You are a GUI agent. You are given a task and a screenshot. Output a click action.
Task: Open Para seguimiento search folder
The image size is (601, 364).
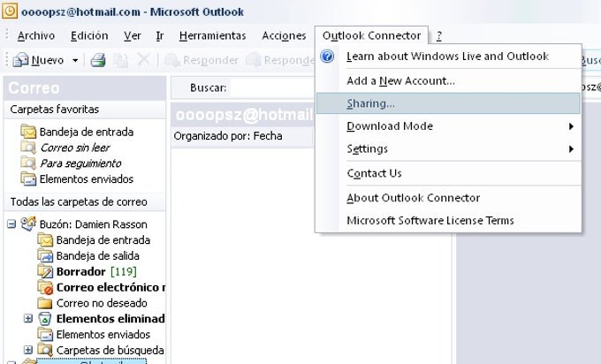point(81,163)
